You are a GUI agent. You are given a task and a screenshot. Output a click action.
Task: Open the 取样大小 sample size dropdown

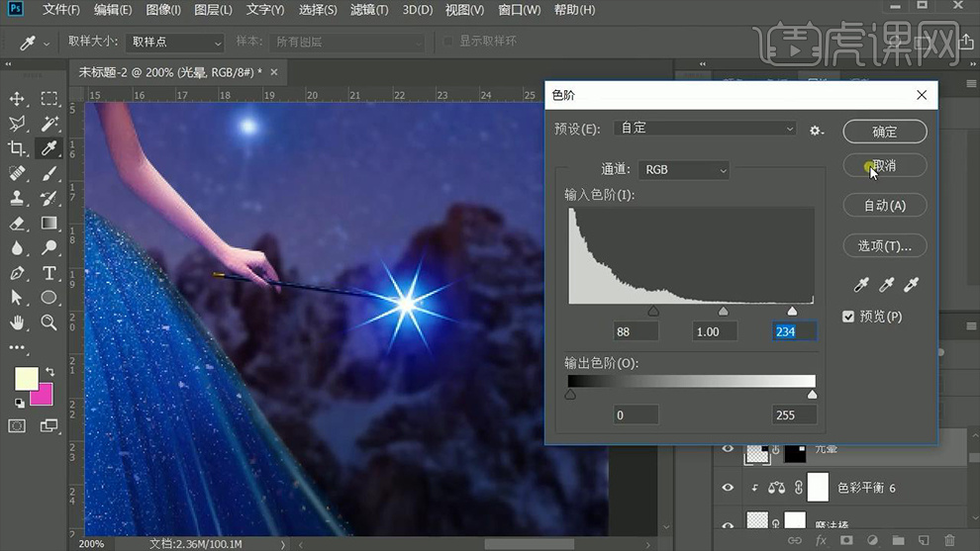click(x=175, y=42)
